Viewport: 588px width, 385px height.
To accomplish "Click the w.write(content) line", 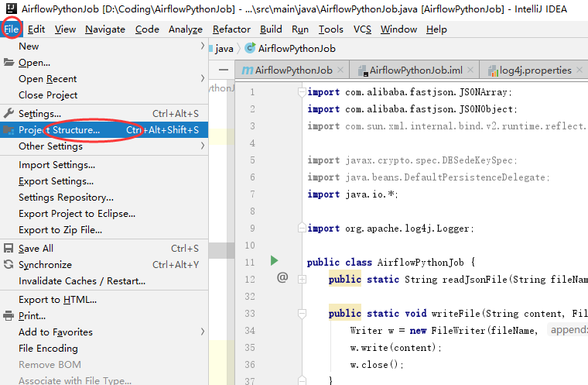I will (395, 348).
